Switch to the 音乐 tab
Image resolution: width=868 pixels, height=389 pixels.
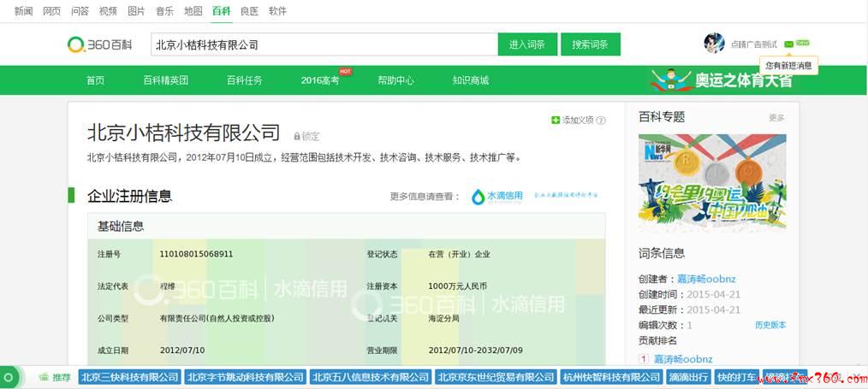coord(164,11)
